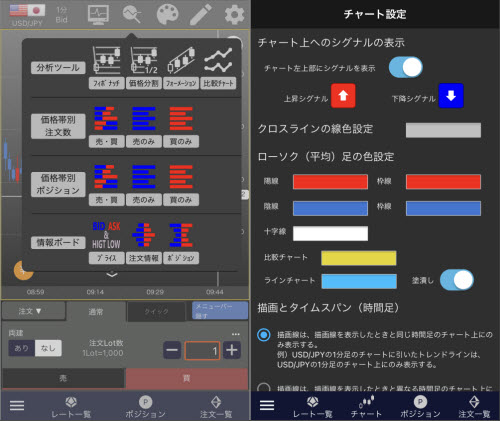This screenshot has height=421, width=500.
Task: Pick the crossline (クロスライン) gray color swatch
Action: pyautogui.click(x=443, y=130)
